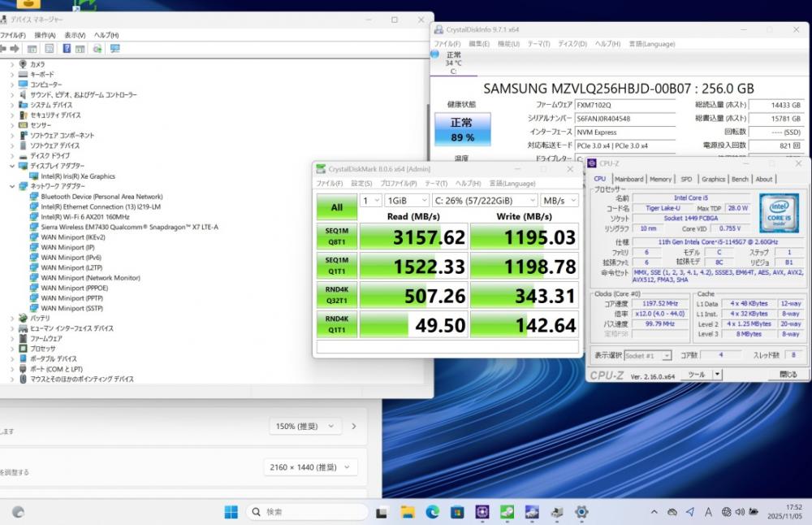Open the 操作(A) menu in Device Manager
Viewport: 812px width, 525px height.
45,36
